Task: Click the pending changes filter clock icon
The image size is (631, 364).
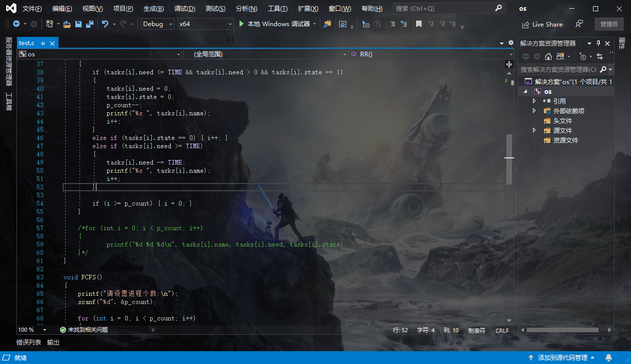Action: tap(582, 56)
